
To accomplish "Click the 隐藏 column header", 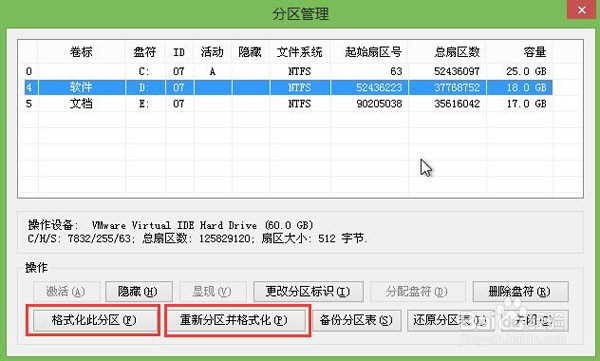I will pos(250,52).
